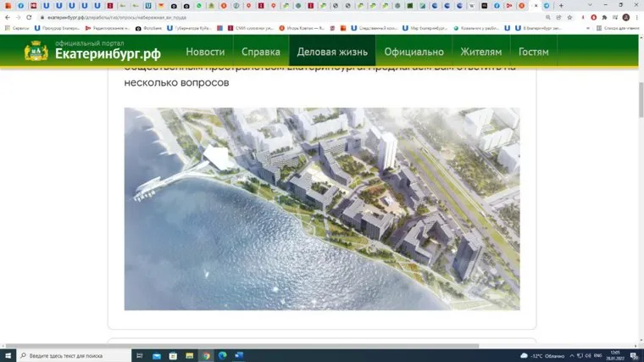
Task: Open the Справка menu item
Action: (261, 52)
